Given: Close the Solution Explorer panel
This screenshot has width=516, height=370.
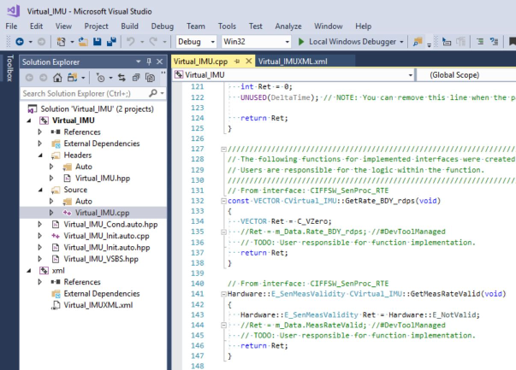Looking at the screenshot, I should coord(160,62).
